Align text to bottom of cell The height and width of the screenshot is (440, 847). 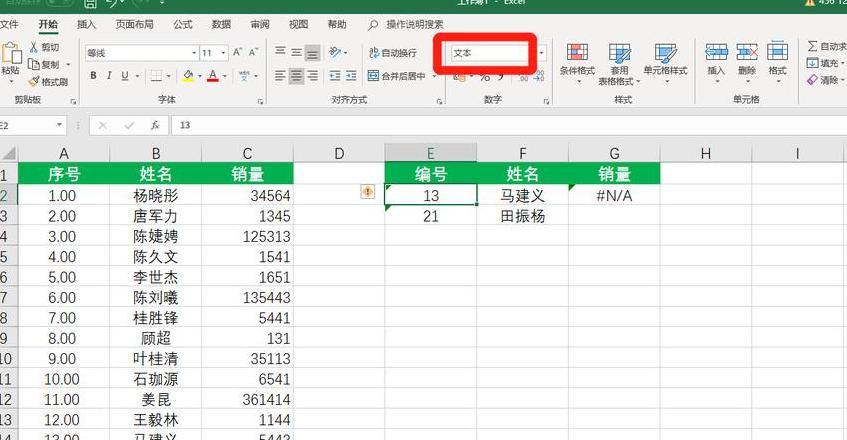(x=312, y=52)
